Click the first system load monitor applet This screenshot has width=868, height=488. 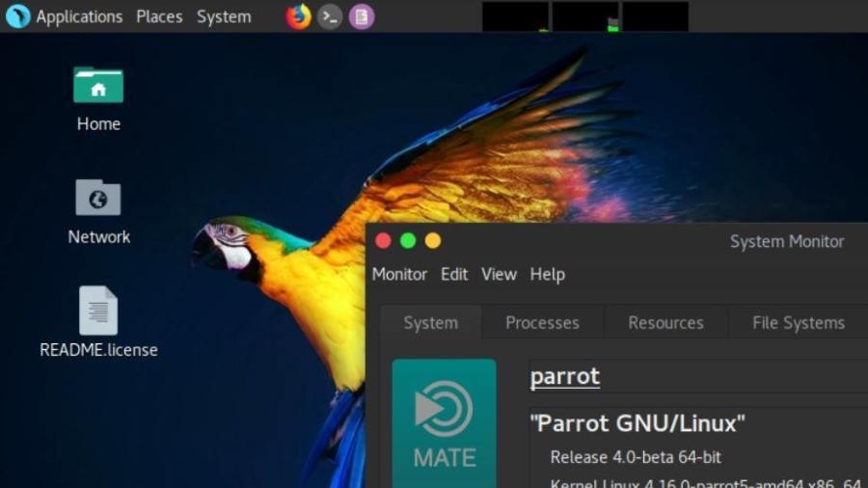pyautogui.click(x=515, y=16)
